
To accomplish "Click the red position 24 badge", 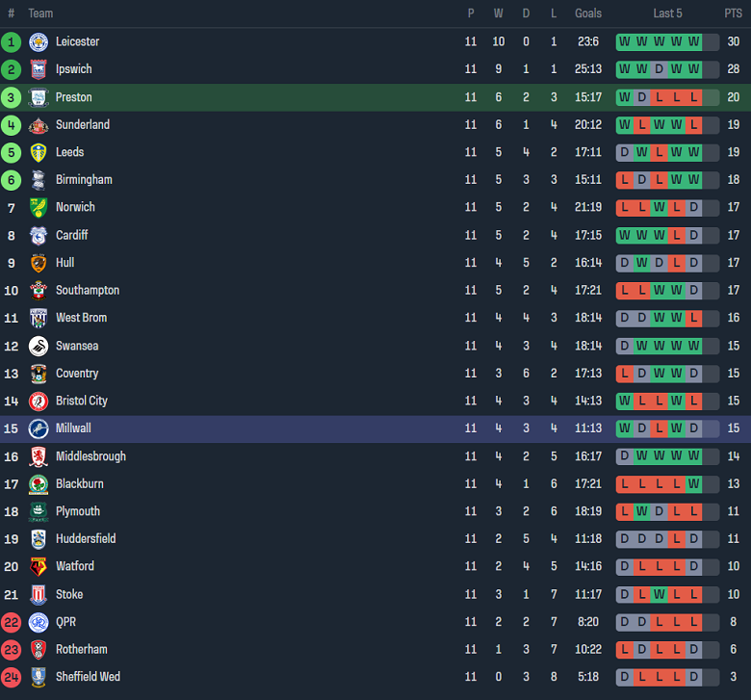I will point(11,677).
